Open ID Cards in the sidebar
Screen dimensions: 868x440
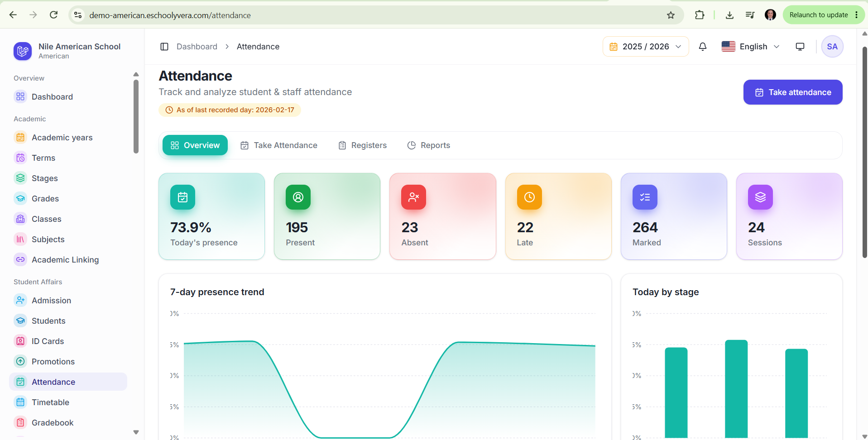click(x=68, y=341)
